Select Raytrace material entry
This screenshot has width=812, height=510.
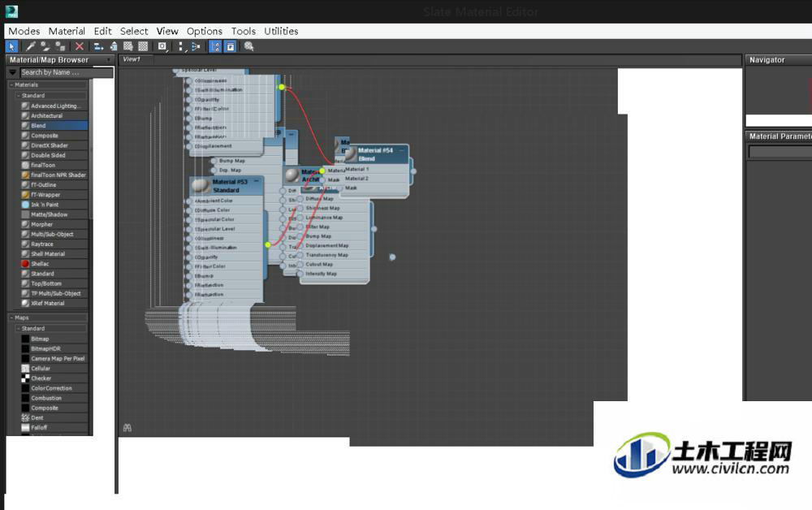[x=54, y=244]
